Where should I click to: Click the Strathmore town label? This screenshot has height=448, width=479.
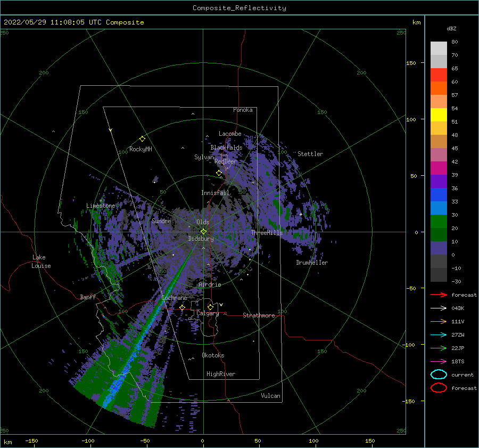click(x=259, y=315)
